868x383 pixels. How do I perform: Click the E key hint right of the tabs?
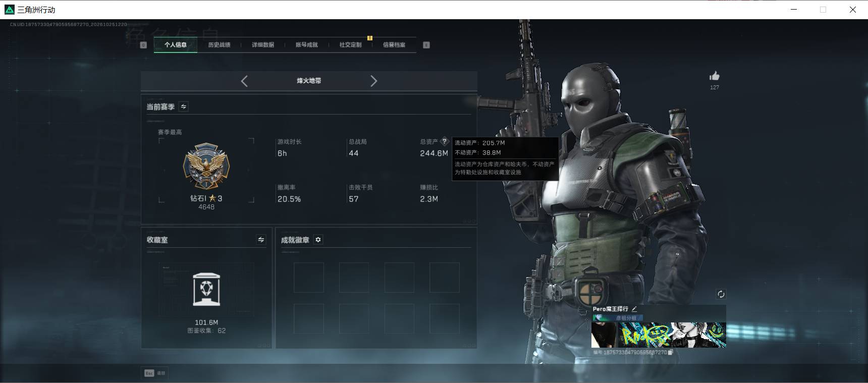426,45
